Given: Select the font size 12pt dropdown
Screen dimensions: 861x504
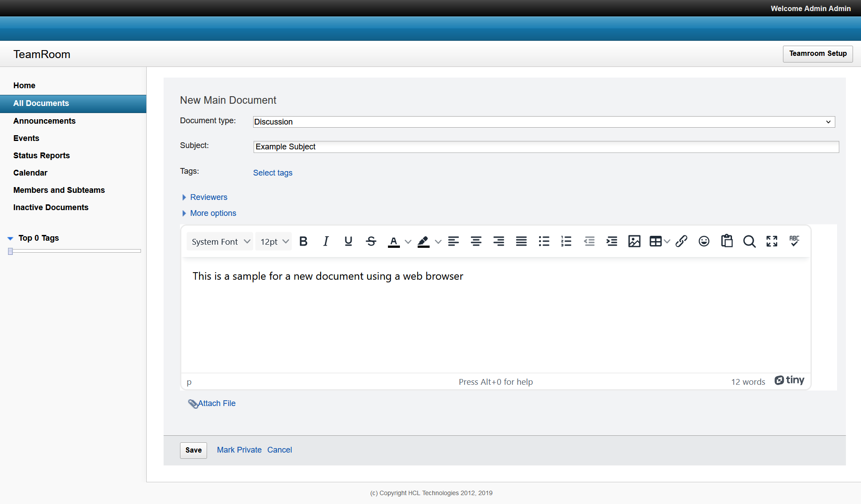Looking at the screenshot, I should [274, 241].
